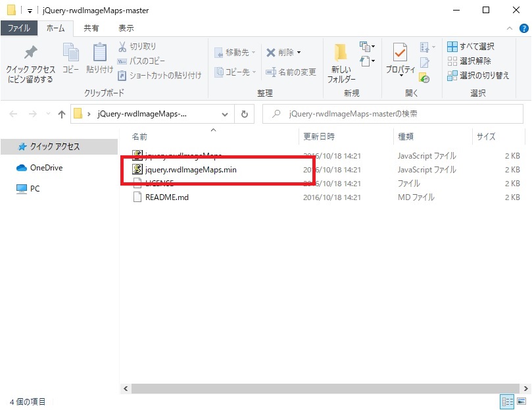Sort by 種類 column header
This screenshot has width=532, height=410.
coord(406,136)
